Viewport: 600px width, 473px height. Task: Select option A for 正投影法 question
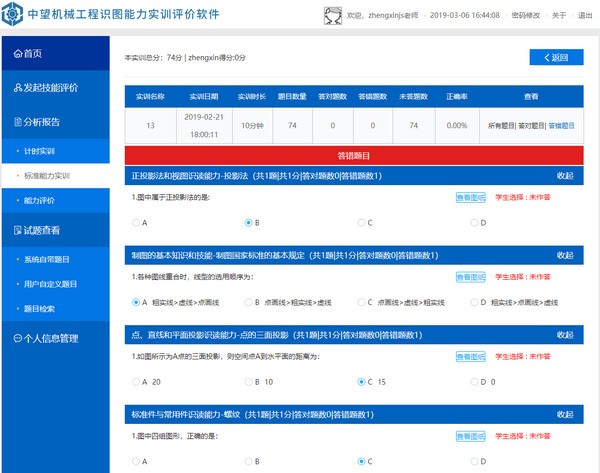click(x=136, y=223)
